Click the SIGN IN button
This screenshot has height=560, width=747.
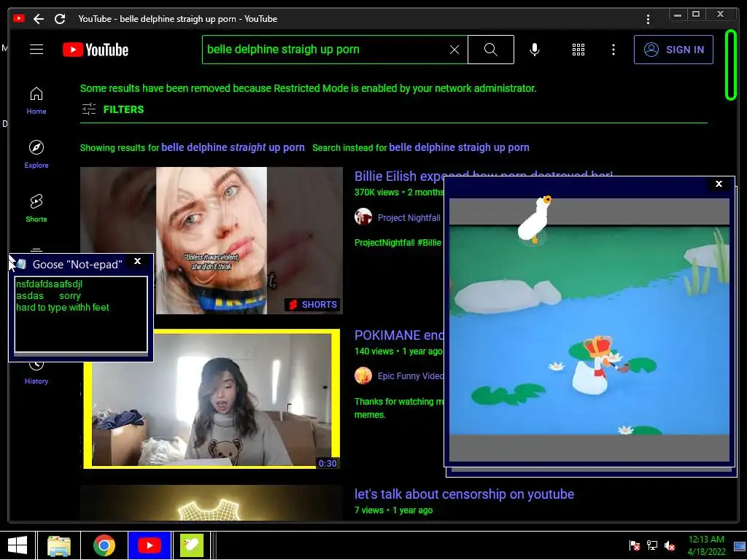pyautogui.click(x=673, y=50)
